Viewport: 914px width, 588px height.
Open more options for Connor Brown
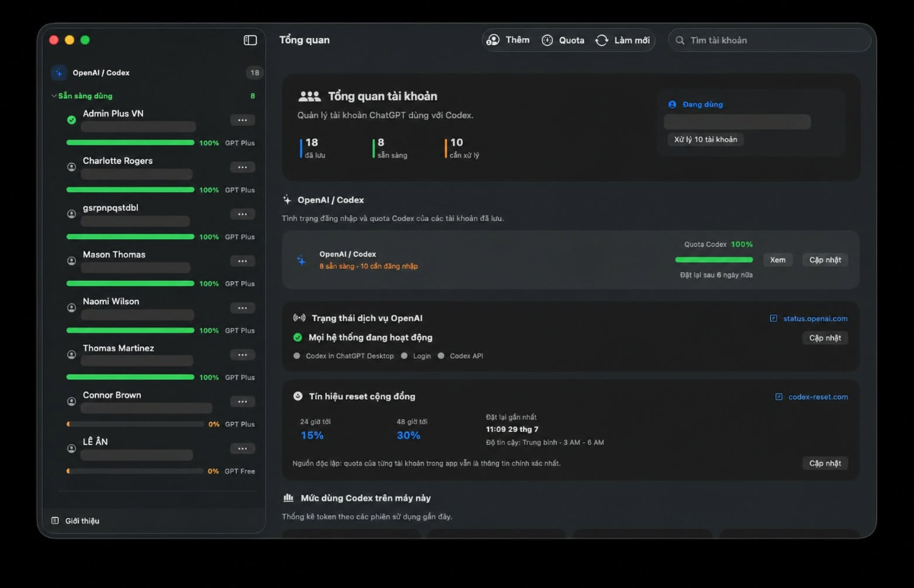[242, 402]
